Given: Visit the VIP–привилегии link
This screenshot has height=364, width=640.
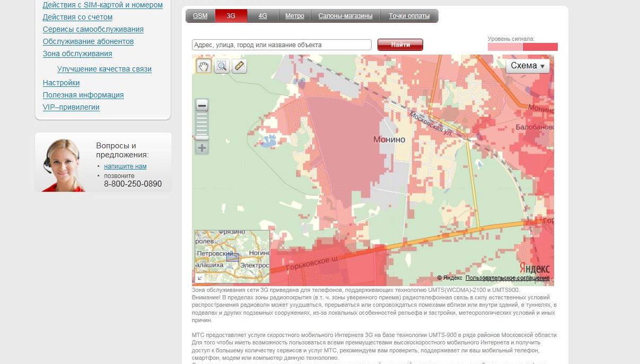Looking at the screenshot, I should [x=71, y=107].
